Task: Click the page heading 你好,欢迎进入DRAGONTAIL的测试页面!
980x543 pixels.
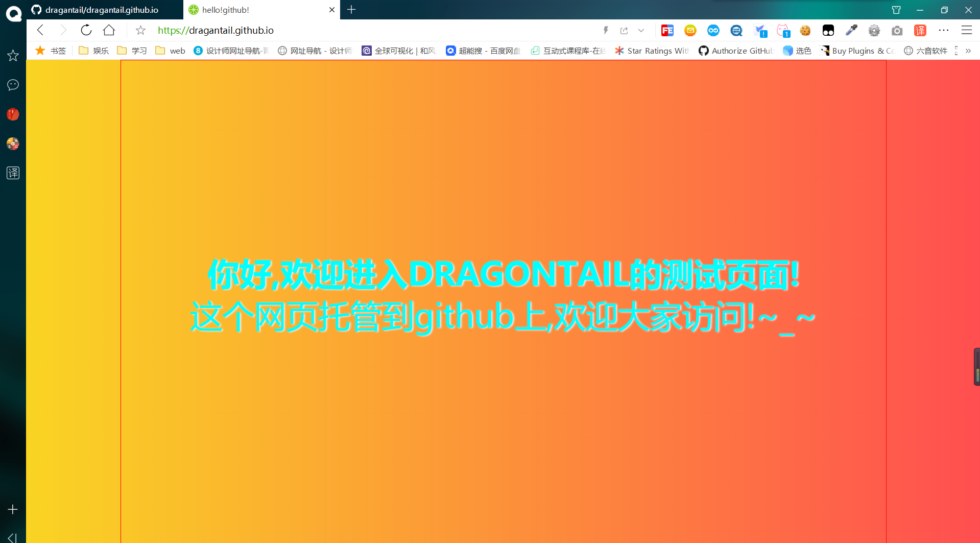Action: coord(504,275)
